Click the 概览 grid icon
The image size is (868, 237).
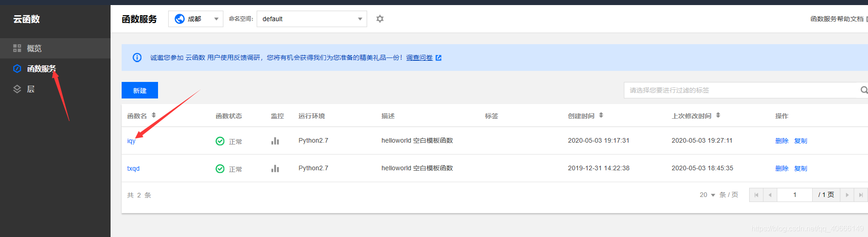coord(17,48)
